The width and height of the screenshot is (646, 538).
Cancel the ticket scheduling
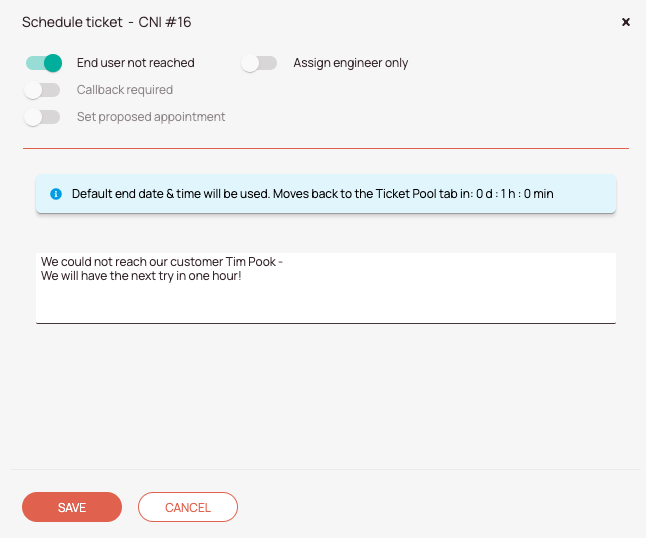click(x=188, y=507)
